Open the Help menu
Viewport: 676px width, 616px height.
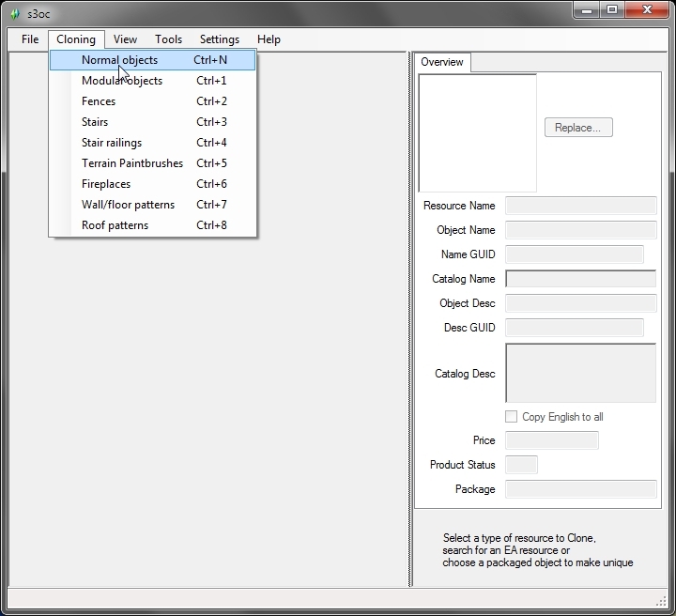pyautogui.click(x=269, y=39)
